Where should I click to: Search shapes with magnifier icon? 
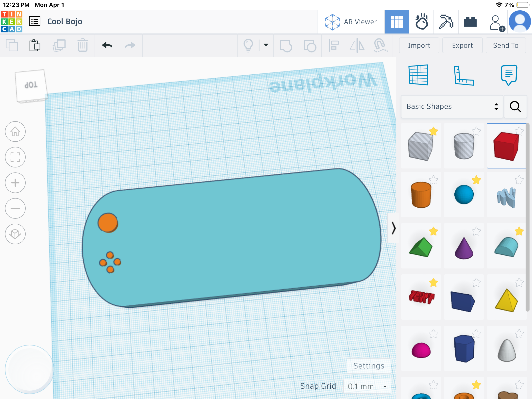click(515, 106)
